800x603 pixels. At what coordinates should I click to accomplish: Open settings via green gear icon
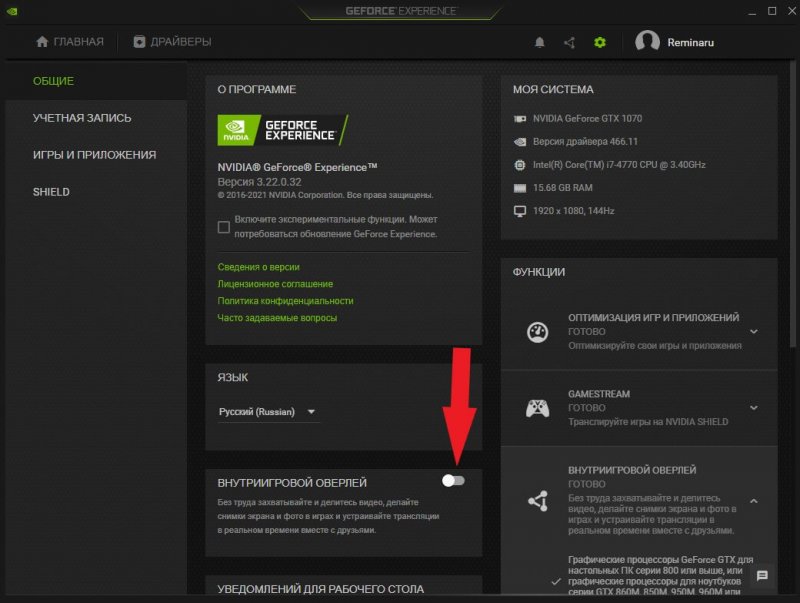pyautogui.click(x=599, y=42)
